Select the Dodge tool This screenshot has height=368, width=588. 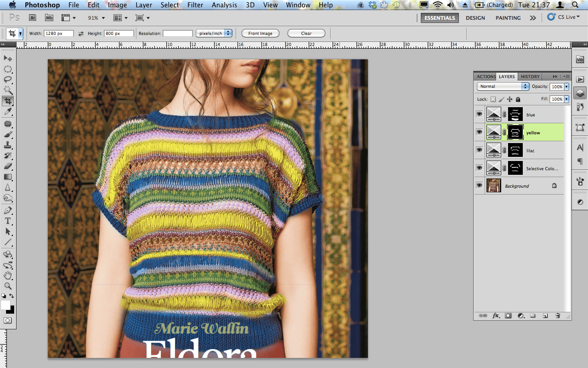8,198
